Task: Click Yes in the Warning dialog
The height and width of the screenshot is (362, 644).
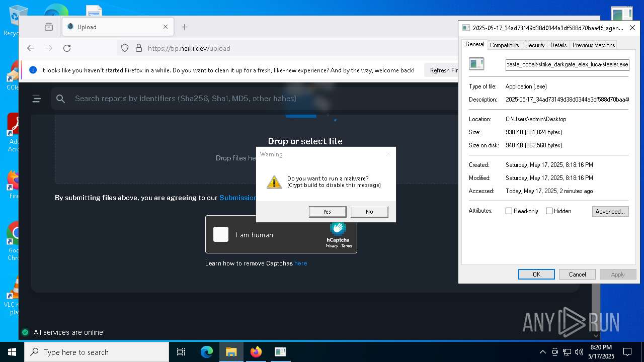Action: 328,212
